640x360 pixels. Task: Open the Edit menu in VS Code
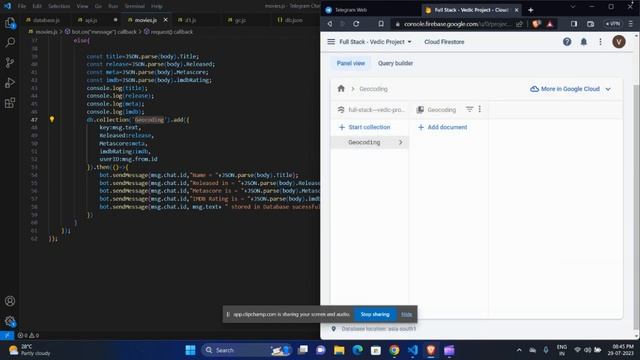37,6
